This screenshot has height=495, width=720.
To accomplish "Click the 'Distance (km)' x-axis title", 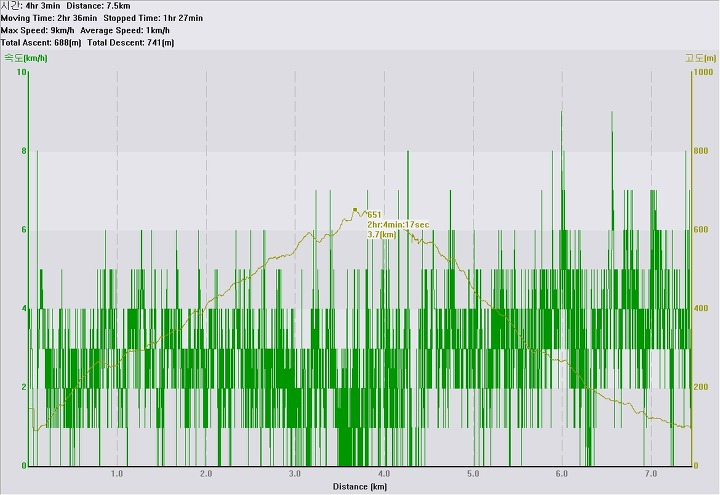I will click(360, 487).
